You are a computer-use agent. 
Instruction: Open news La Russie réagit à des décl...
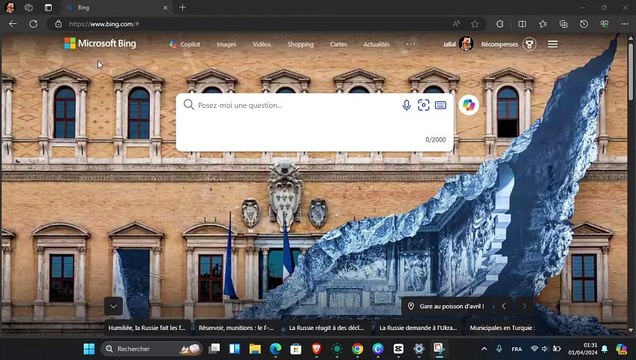click(x=327, y=328)
